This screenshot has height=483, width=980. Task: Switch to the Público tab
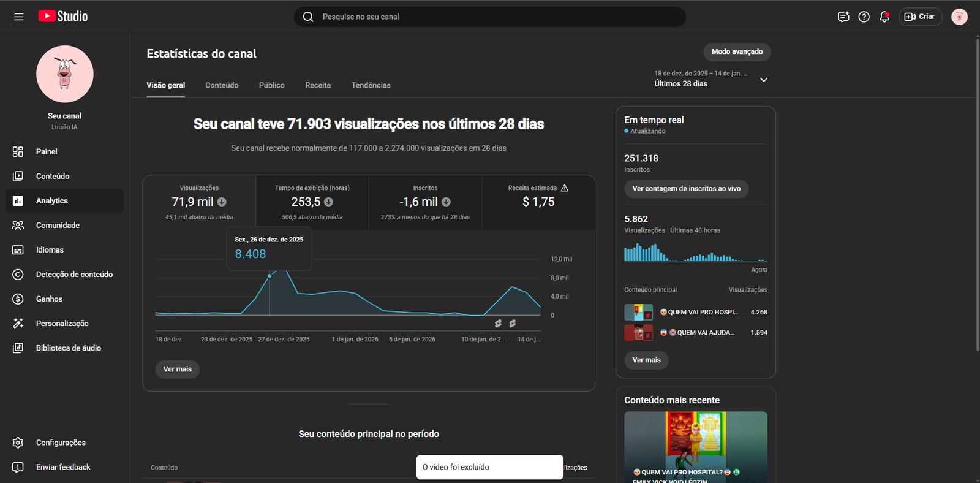tap(271, 85)
